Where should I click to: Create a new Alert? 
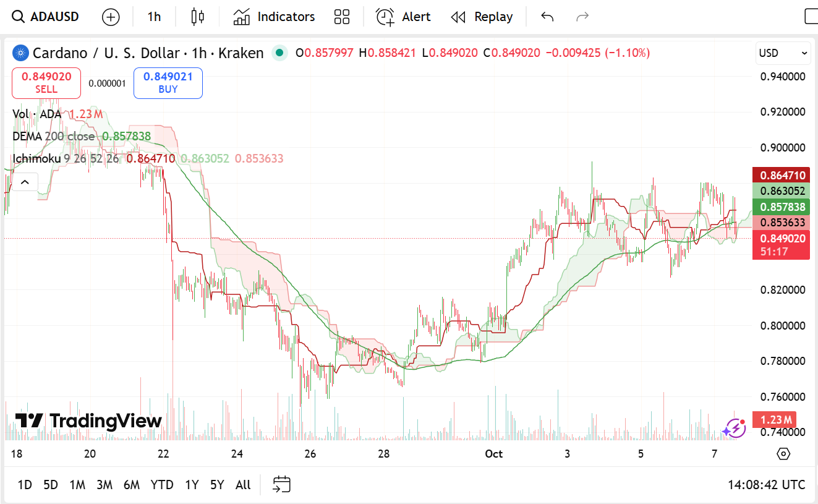coord(403,17)
